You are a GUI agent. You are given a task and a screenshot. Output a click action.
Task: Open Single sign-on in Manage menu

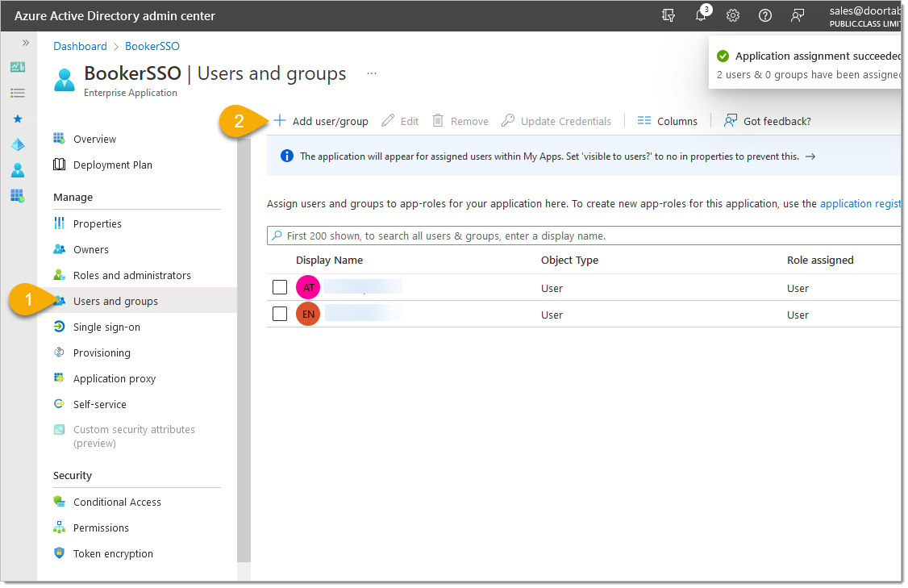tap(106, 327)
